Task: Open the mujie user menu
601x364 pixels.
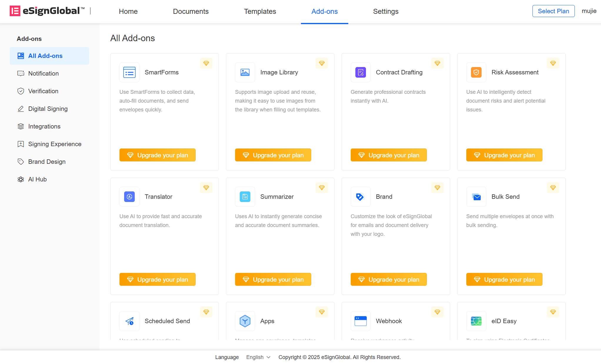Action: click(589, 11)
